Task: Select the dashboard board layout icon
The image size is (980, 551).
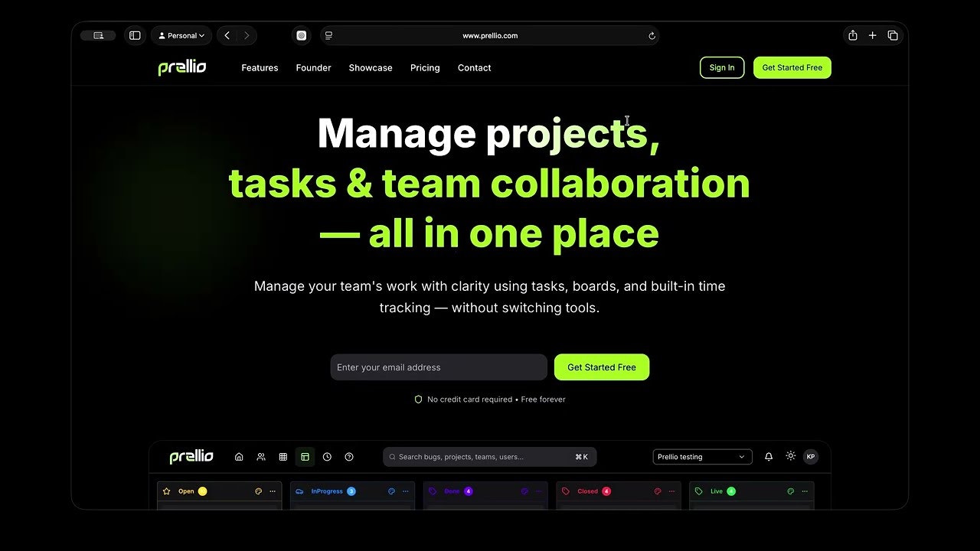Action: click(x=305, y=457)
